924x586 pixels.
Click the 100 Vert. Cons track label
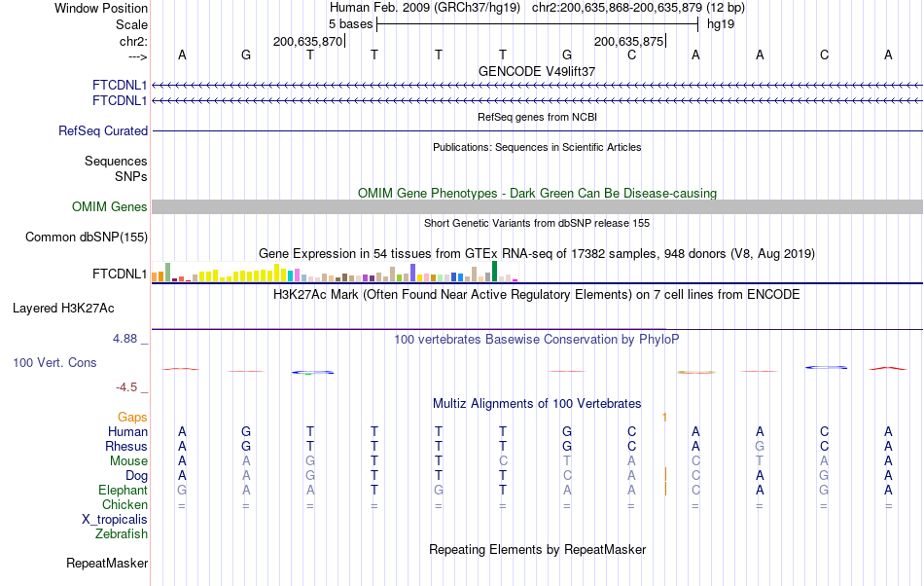click(x=54, y=362)
